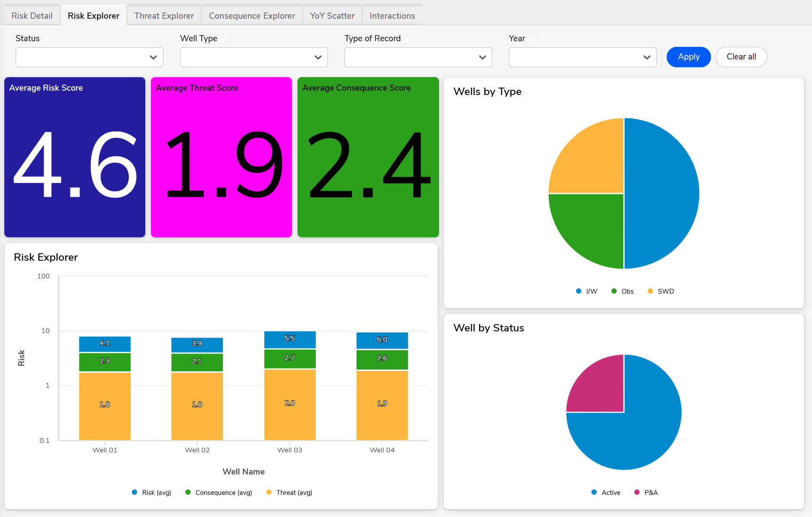The image size is (812, 517).
Task: Expand the Well Type dropdown
Action: click(254, 57)
